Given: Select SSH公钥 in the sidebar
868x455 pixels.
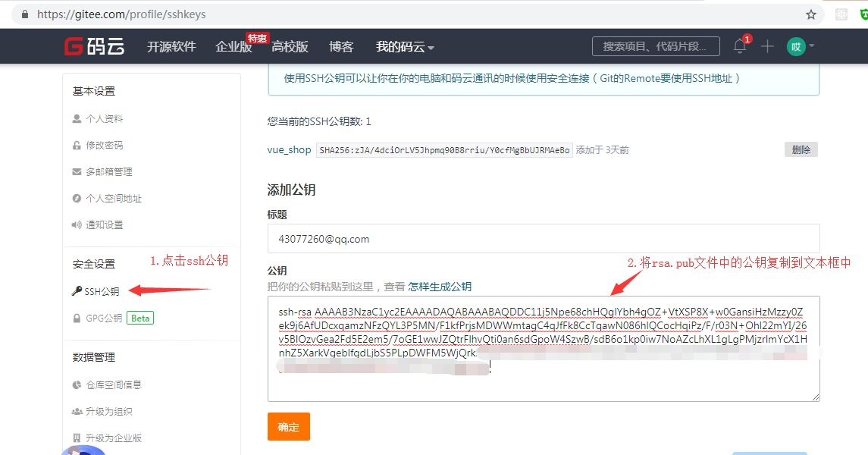Looking at the screenshot, I should [x=102, y=291].
